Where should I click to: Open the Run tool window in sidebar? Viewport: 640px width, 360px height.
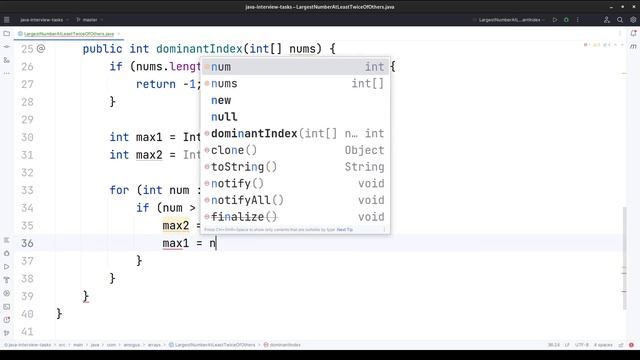(7, 267)
